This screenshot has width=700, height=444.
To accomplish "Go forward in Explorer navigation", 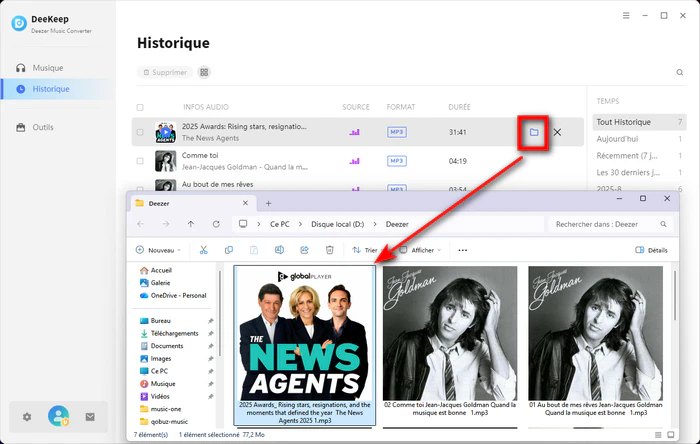I will pyautogui.click(x=166, y=224).
